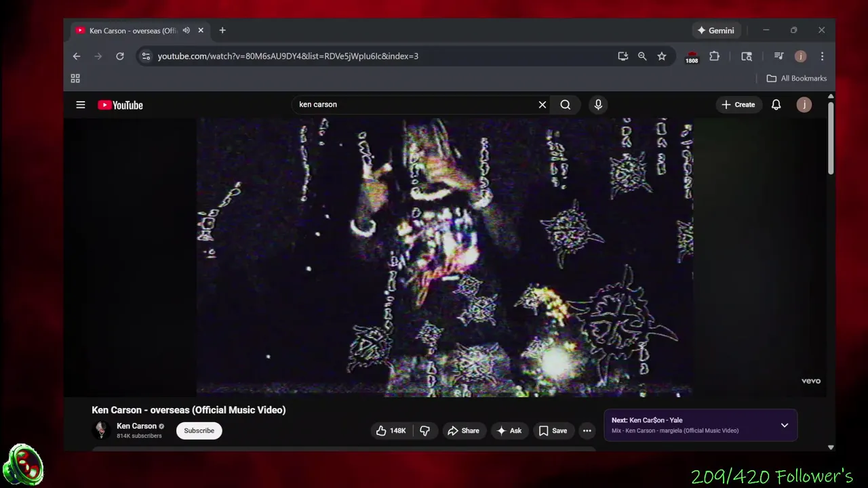Select the Ken Carson - overseas tab

click(140, 30)
